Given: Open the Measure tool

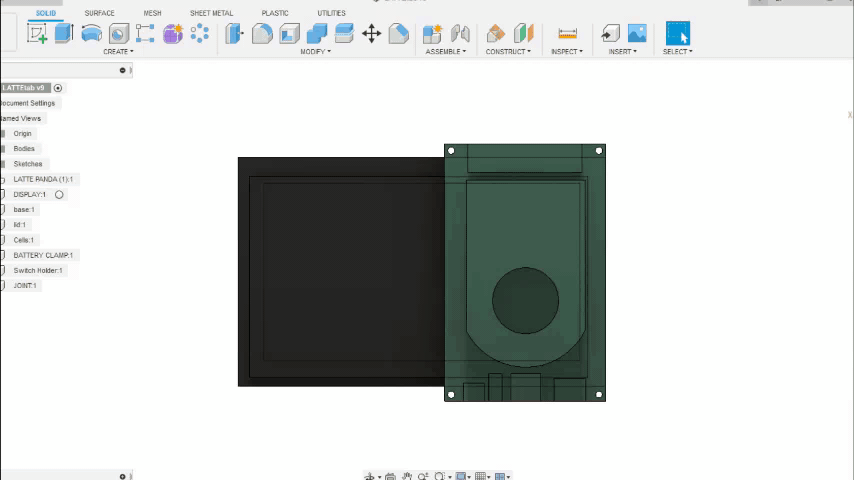Looking at the screenshot, I should [567, 34].
